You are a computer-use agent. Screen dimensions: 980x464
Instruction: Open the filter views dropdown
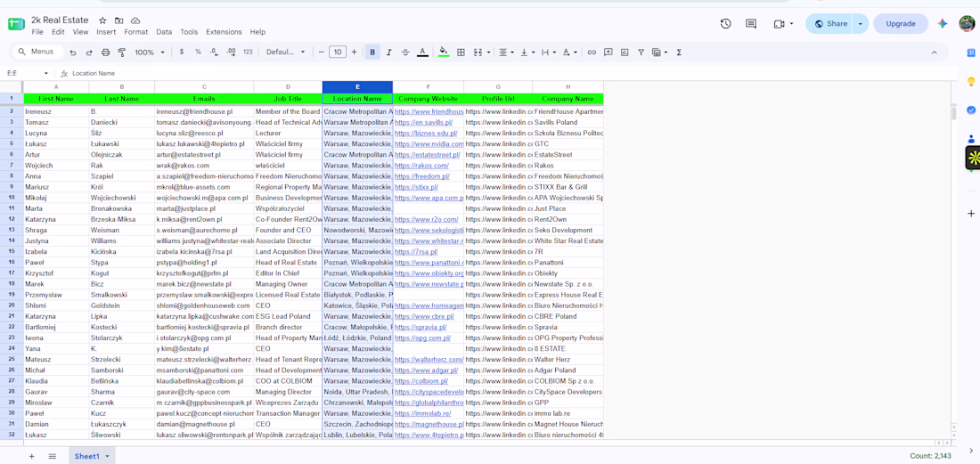(x=660, y=53)
